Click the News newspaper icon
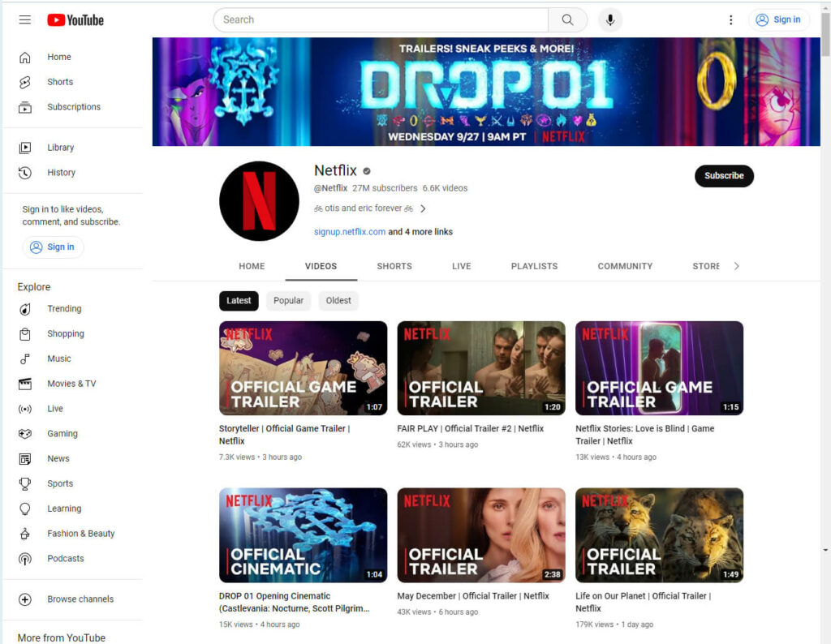The image size is (831, 644). (x=25, y=458)
